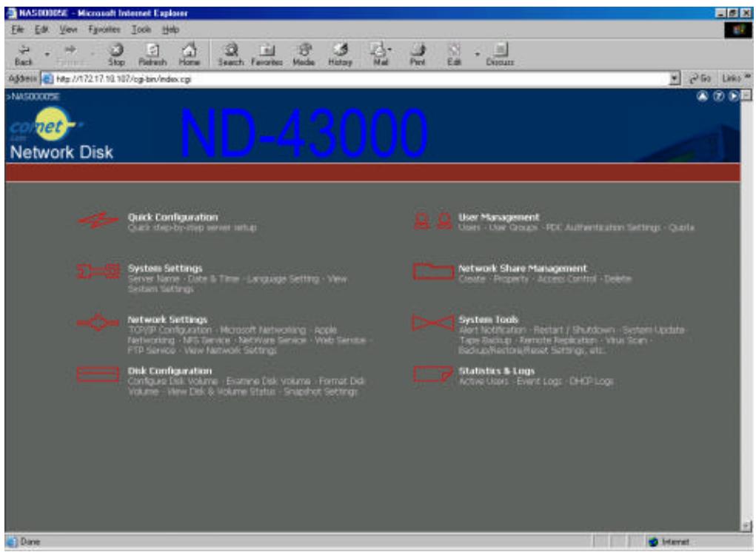Open the Tools menu
Screen dimensions: 756x552
[x=141, y=30]
